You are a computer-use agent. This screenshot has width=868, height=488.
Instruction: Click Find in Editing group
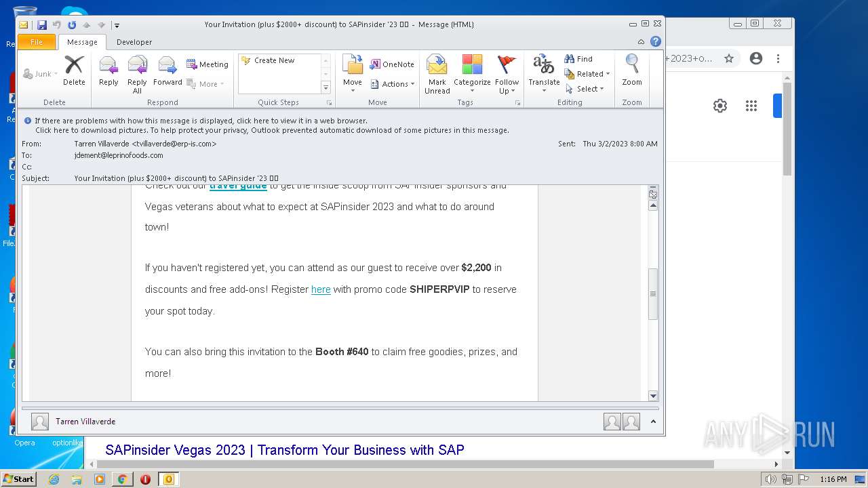[x=578, y=59]
